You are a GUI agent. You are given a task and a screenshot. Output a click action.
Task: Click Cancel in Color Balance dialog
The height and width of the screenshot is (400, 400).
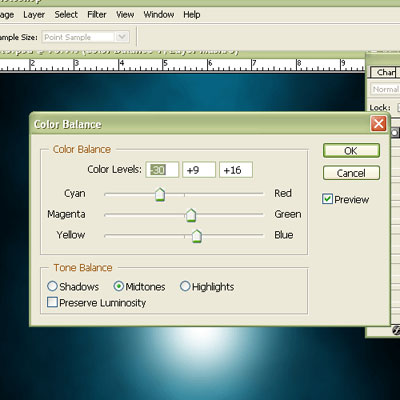(x=351, y=173)
